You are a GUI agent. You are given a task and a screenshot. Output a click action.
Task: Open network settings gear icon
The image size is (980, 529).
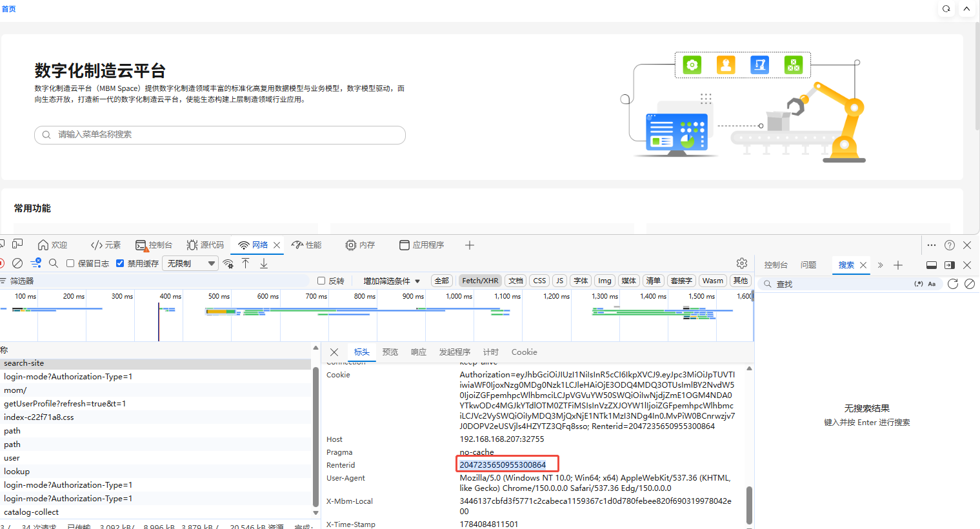click(x=742, y=263)
